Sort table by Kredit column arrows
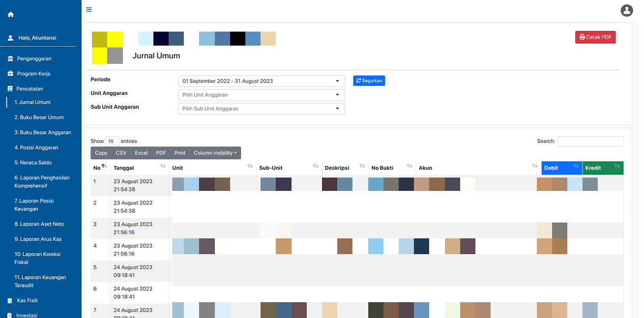644x318 pixels. point(617,166)
